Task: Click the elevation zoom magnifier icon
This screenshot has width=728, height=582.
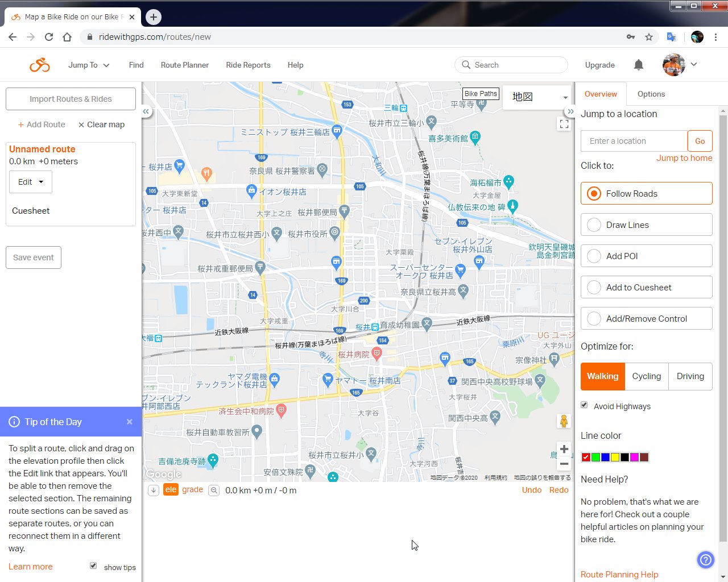Action: pyautogui.click(x=214, y=490)
